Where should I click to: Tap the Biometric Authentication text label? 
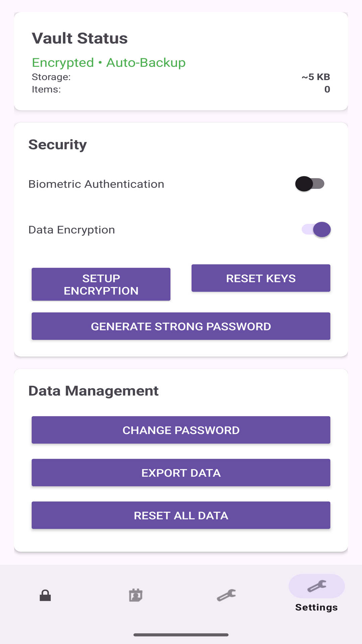tap(97, 184)
